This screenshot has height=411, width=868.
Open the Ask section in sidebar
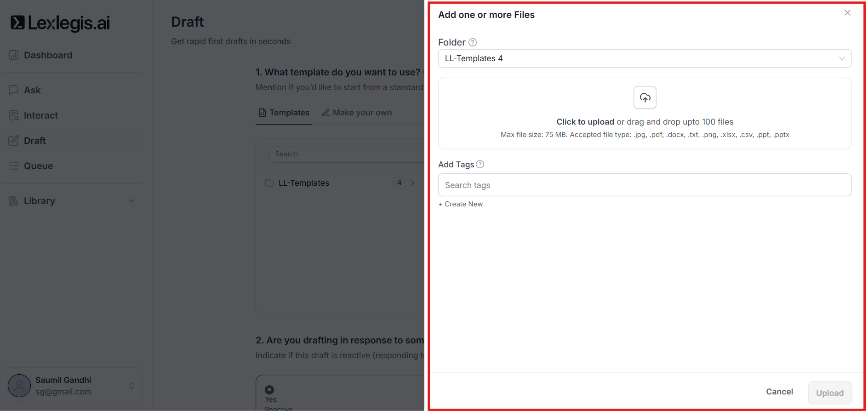click(x=32, y=90)
